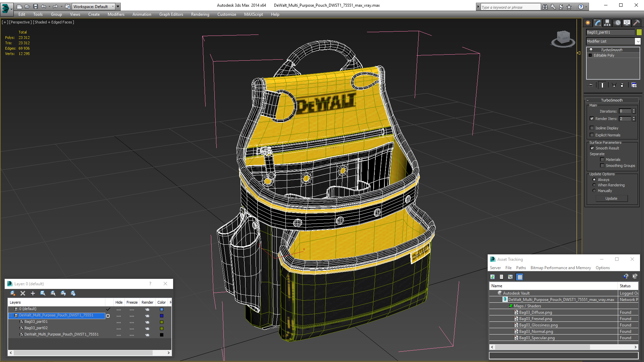Click color swatch of 0 (default) layer
The height and width of the screenshot is (362, 644).
pyautogui.click(x=162, y=309)
